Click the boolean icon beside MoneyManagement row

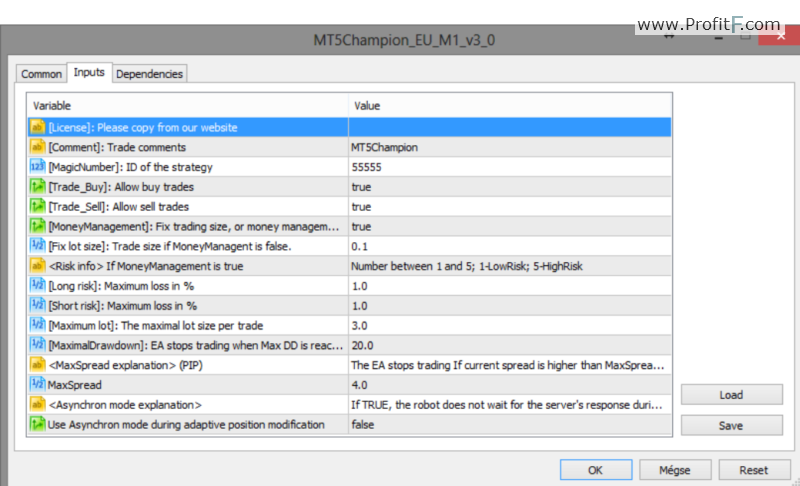(37, 226)
